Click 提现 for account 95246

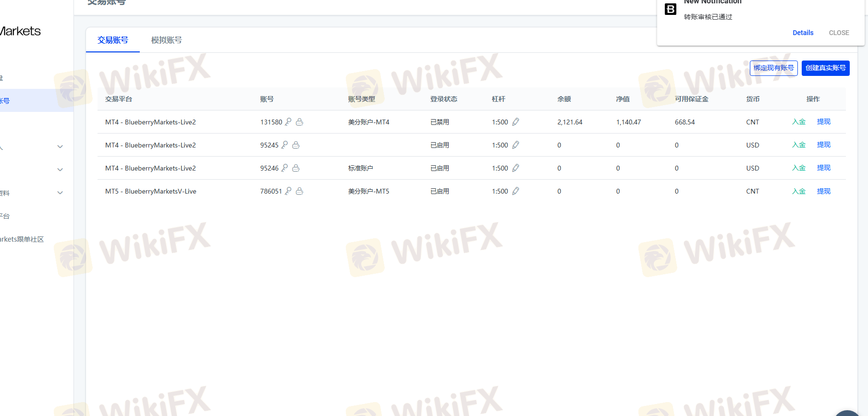click(x=824, y=168)
